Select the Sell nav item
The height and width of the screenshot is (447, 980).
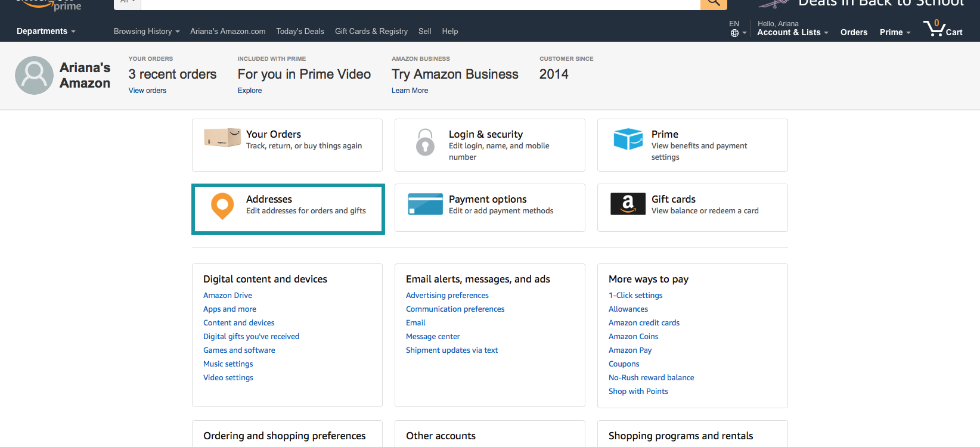click(425, 31)
